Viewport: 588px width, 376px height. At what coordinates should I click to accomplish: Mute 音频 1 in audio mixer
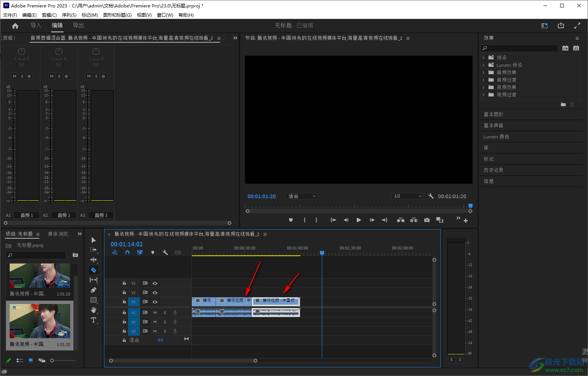tap(14, 76)
